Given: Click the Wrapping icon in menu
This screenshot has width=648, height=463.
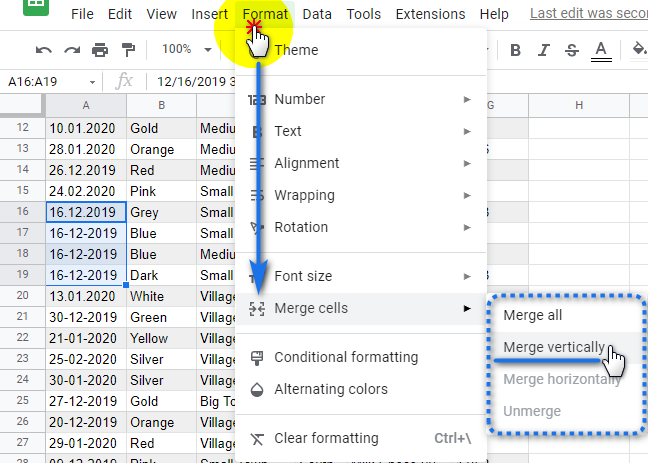Looking at the screenshot, I should [257, 195].
